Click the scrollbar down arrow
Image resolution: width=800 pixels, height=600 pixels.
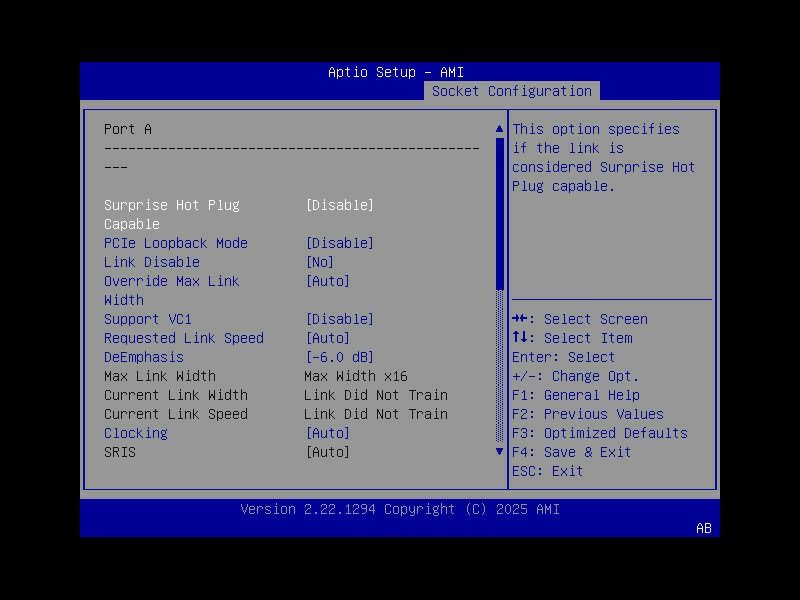coord(499,452)
